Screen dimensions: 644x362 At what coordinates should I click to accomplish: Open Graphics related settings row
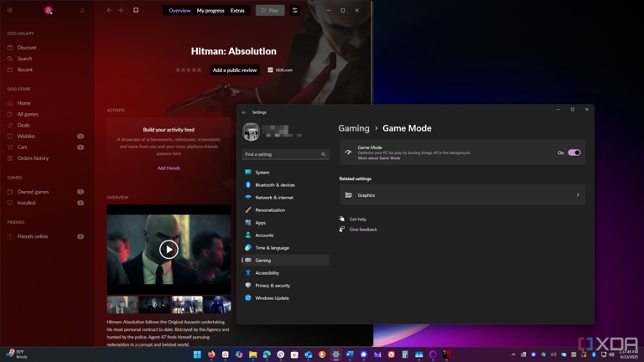pyautogui.click(x=462, y=195)
